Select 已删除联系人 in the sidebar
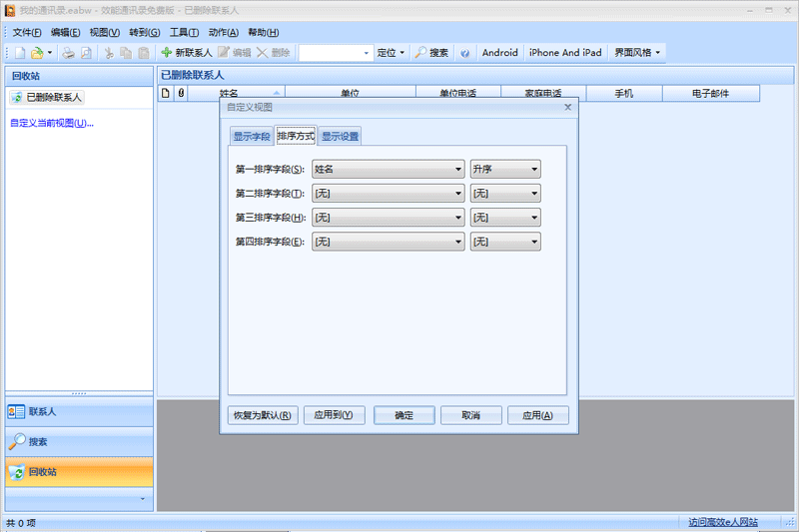The width and height of the screenshot is (799, 532). 47,97
